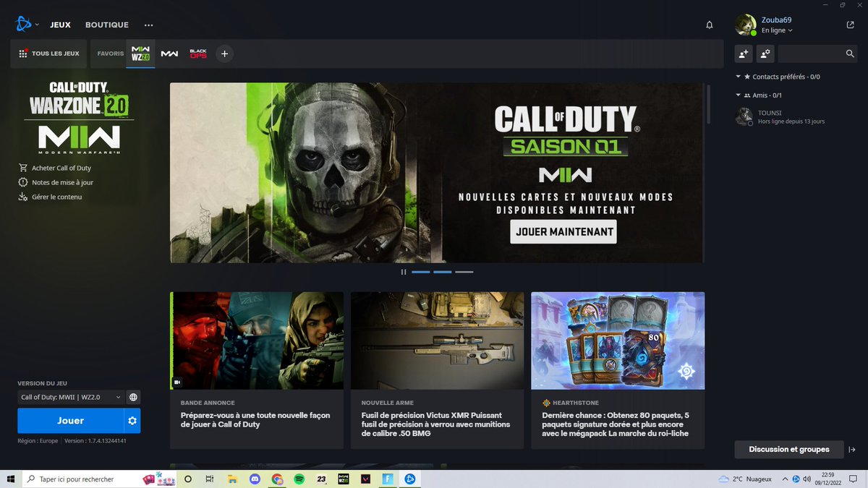Open the Bande annonce news card image
Viewport: 868px width, 488px height.
(257, 341)
